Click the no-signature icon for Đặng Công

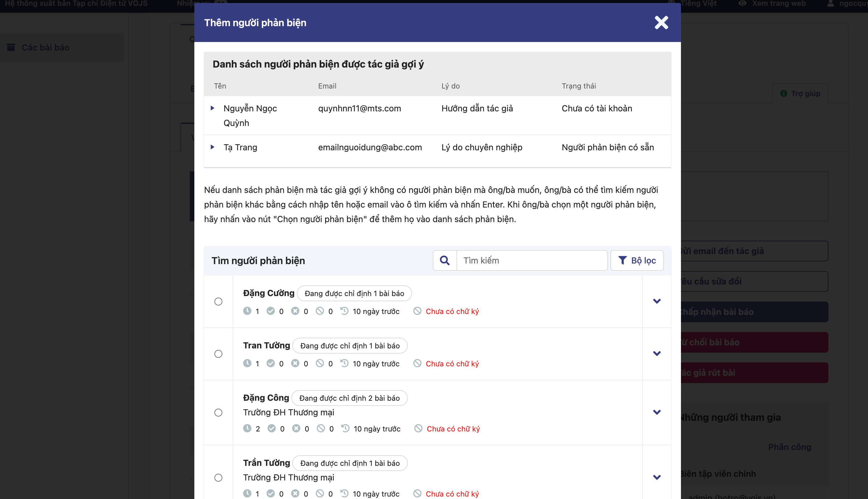point(418,428)
